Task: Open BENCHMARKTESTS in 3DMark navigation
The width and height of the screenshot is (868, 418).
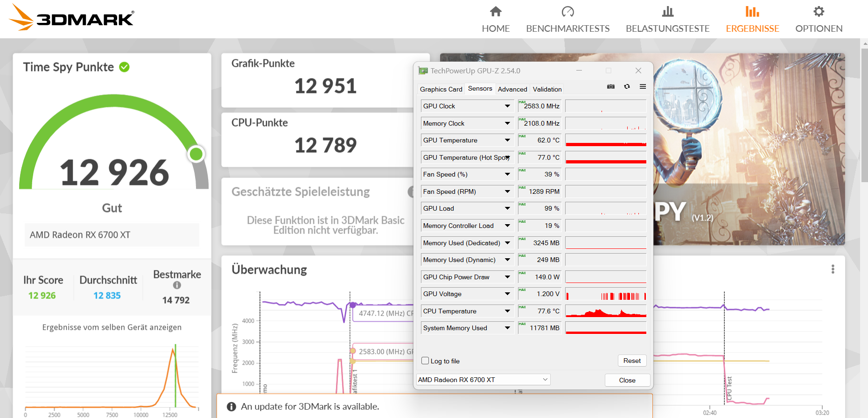Action: click(568, 28)
